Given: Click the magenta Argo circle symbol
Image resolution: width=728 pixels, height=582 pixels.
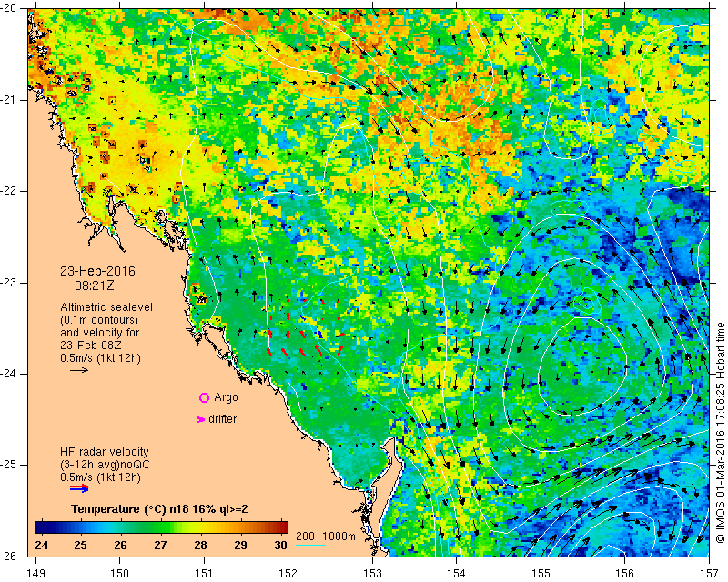Looking at the screenshot, I should pyautogui.click(x=204, y=397).
